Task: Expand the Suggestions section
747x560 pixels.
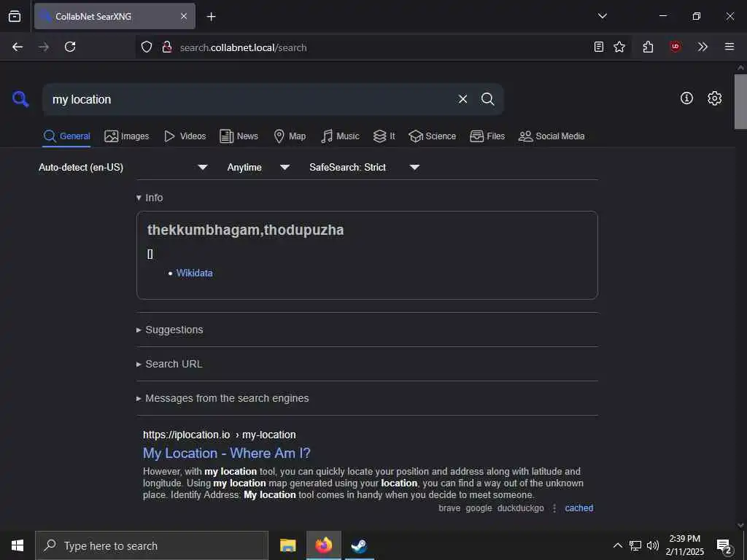Action: (169, 330)
